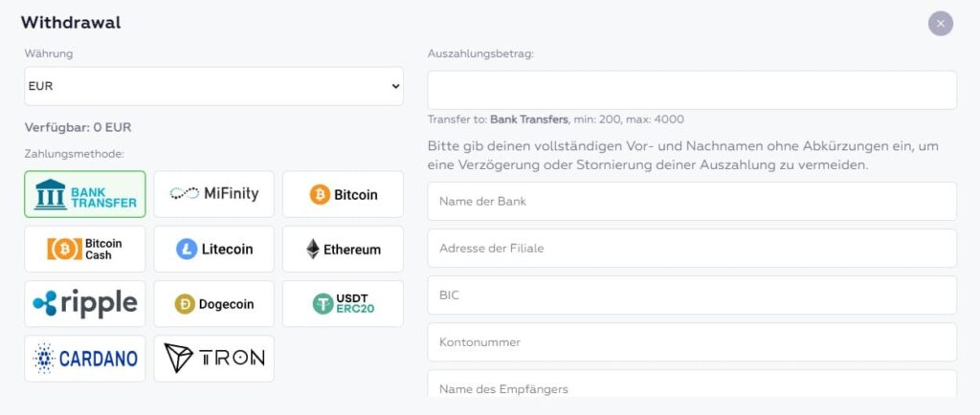The width and height of the screenshot is (980, 415).
Task: Choose Dogecoin payment method
Action: click(x=213, y=304)
